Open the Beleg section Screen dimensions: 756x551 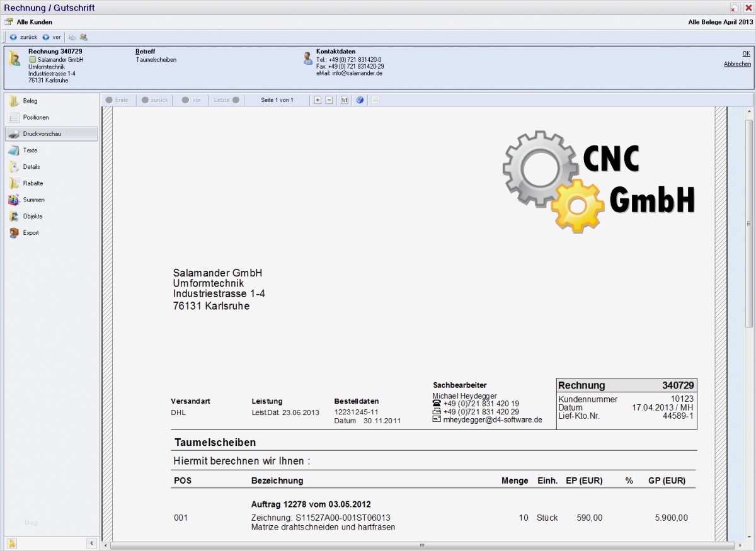coord(52,101)
